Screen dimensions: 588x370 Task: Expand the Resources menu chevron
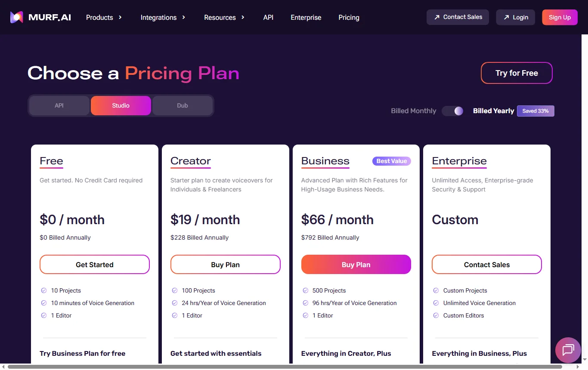(243, 17)
